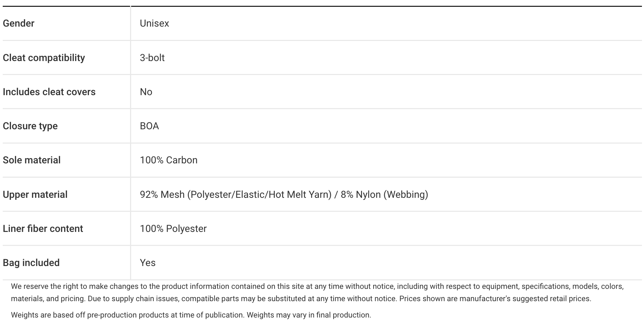The height and width of the screenshot is (324, 644).
Task: Click the suggested retail prices sentence
Action: (495, 299)
